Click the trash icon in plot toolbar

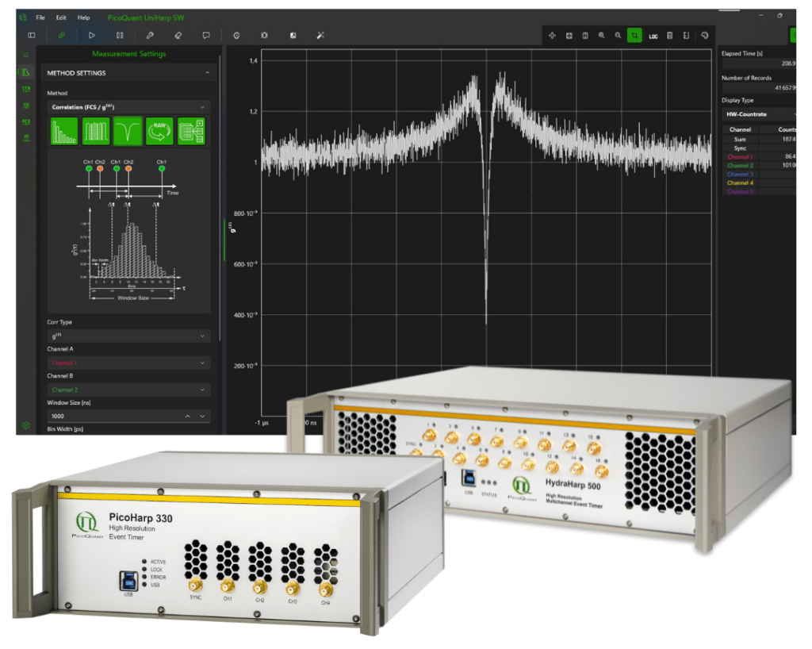[x=669, y=36]
